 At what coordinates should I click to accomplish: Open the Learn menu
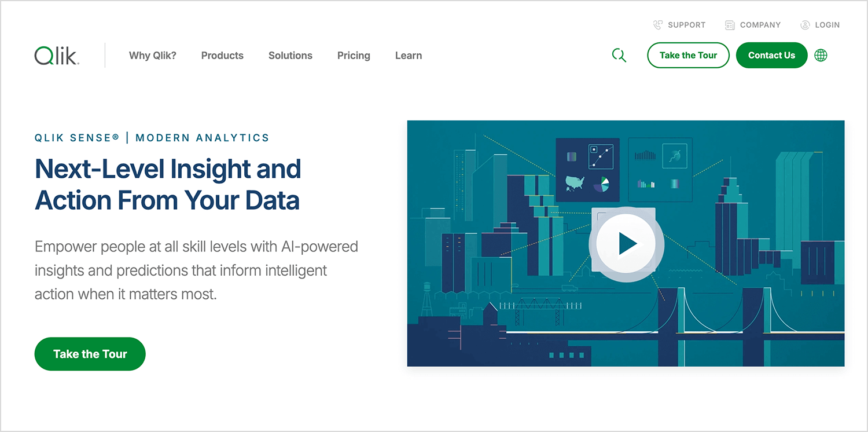pyautogui.click(x=409, y=56)
